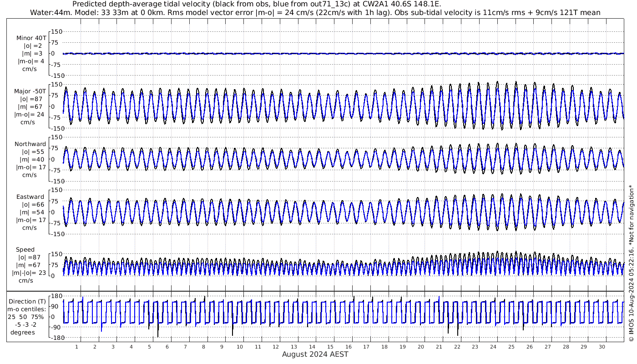Click the '25 50 75%' centile header
The image size is (637, 364).
click(x=26, y=317)
